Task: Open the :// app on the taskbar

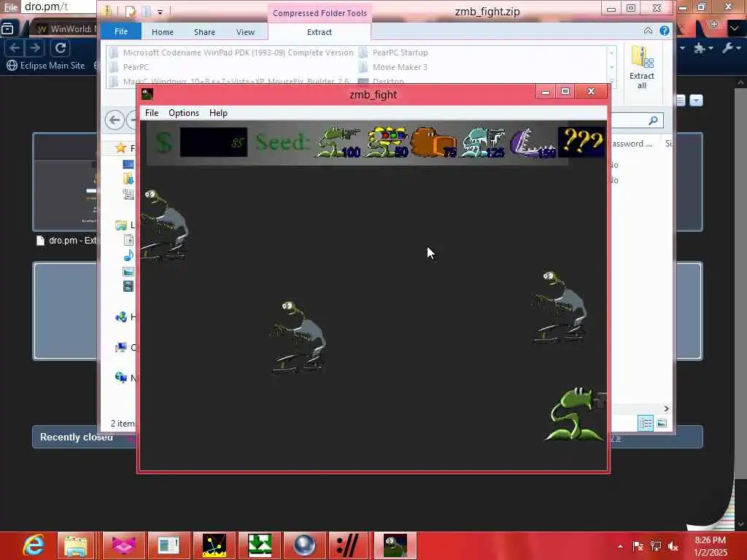Action: [x=348, y=545]
